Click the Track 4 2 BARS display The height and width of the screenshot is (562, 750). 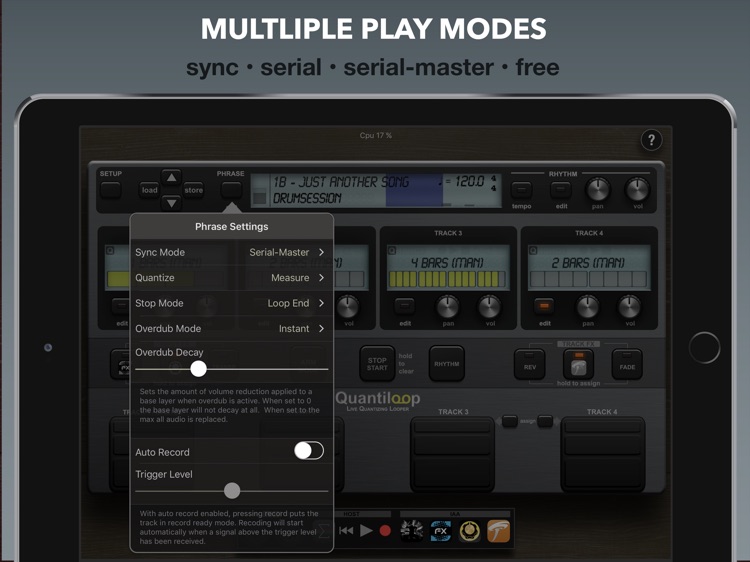[588, 267]
